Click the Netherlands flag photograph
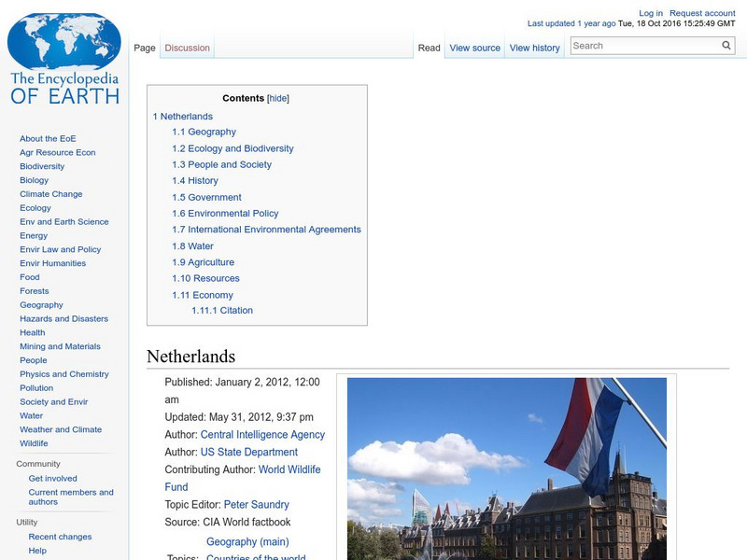Screen dimensions: 747x560 coord(509,467)
